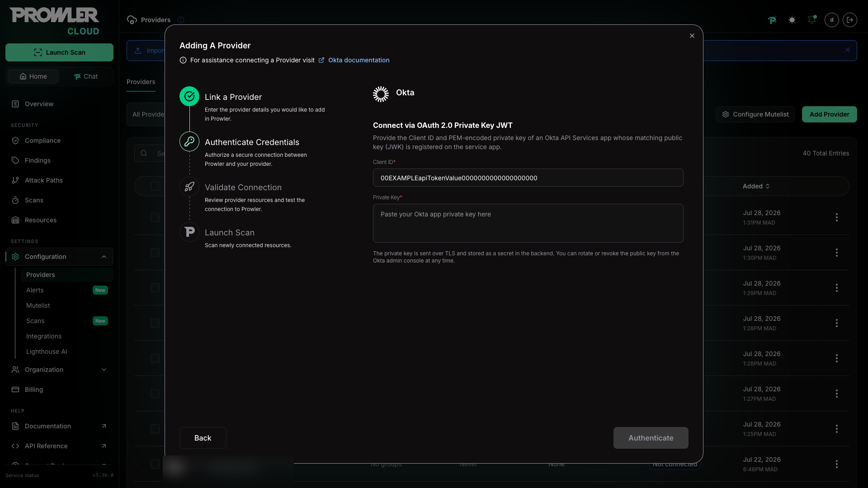Toggle the select-all checkbox in table header
868x488 pixels.
click(x=156, y=186)
